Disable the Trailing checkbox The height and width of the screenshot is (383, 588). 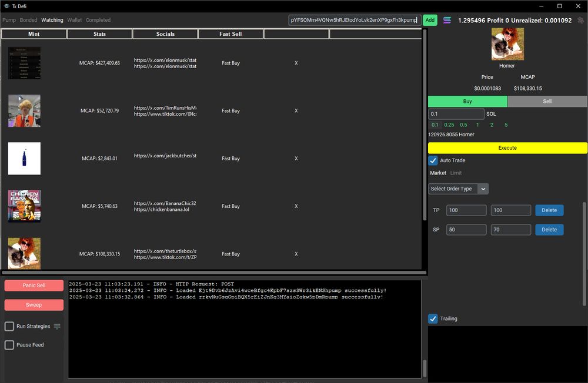click(x=433, y=318)
